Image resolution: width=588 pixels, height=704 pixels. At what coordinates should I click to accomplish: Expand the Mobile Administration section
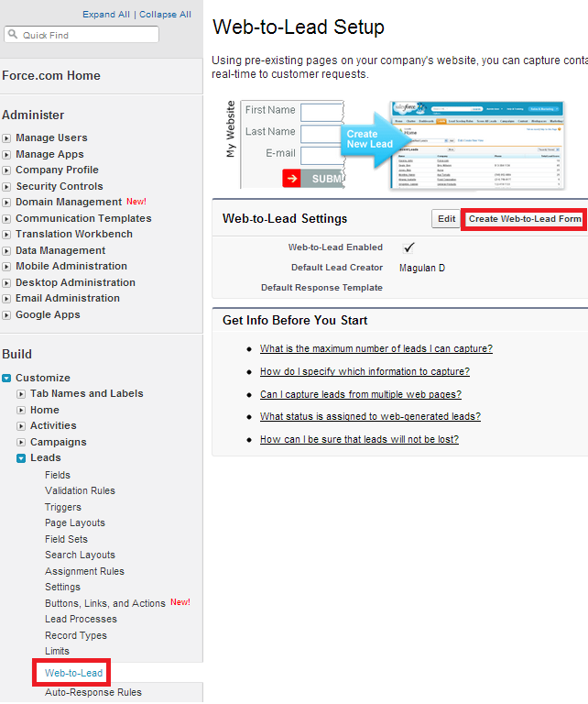(6, 267)
